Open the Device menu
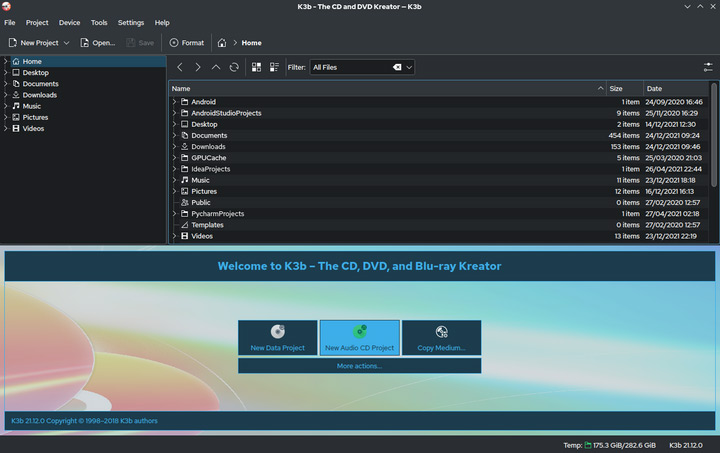The height and width of the screenshot is (453, 720). click(x=69, y=22)
